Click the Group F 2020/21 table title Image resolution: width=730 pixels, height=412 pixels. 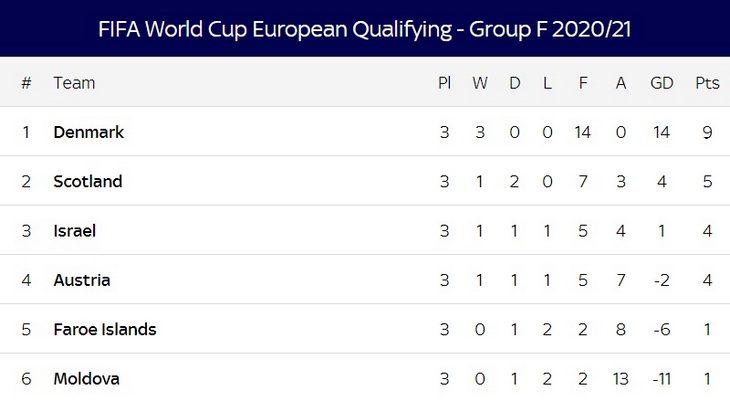point(365,29)
